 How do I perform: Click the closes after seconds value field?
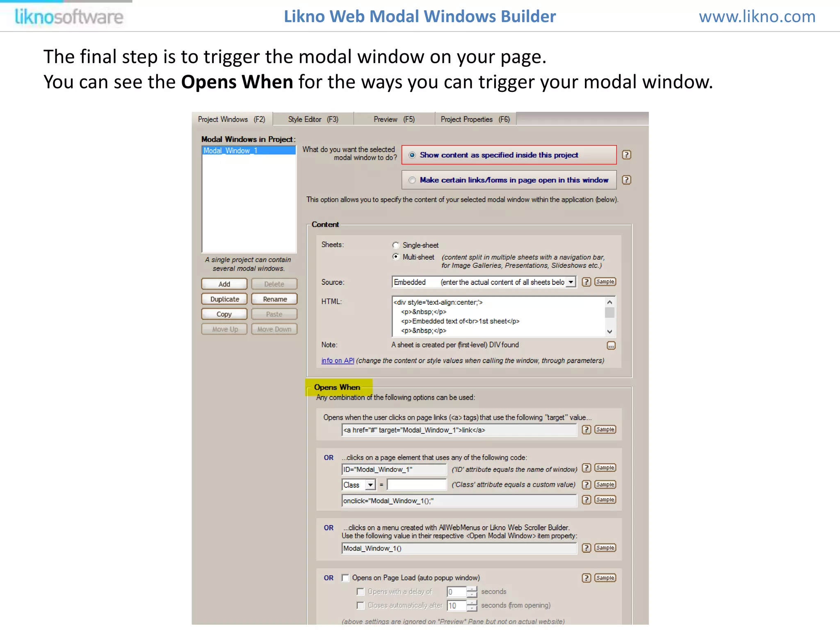pos(457,605)
